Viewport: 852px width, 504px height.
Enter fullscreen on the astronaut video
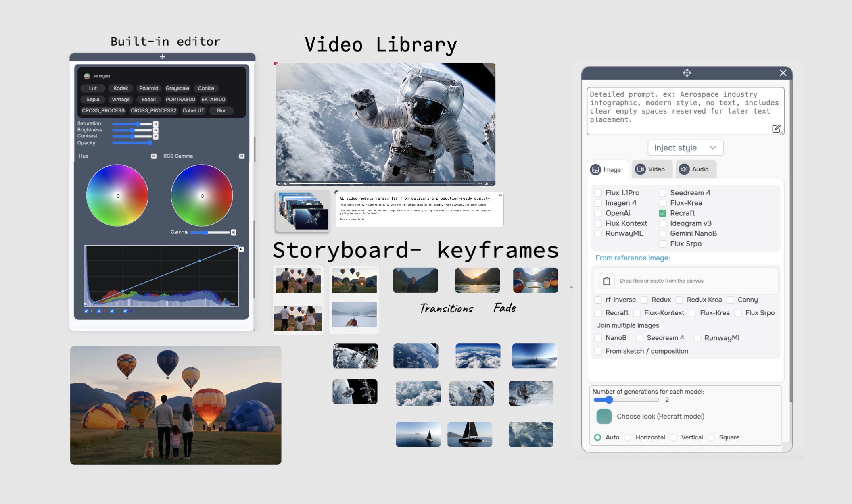492,183
